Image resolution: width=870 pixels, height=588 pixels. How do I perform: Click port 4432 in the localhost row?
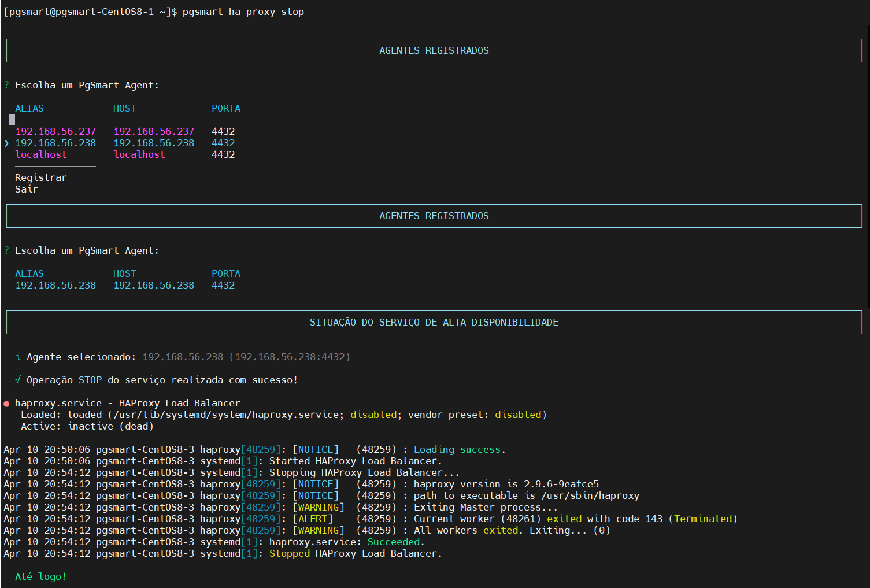coord(223,154)
